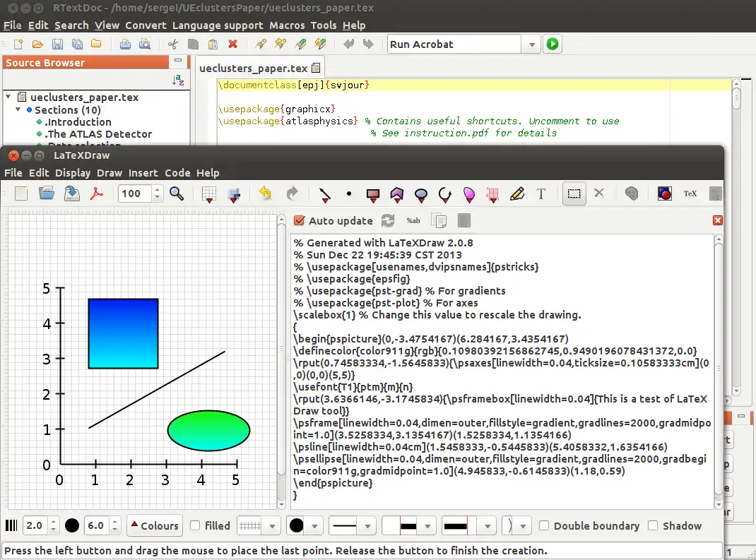Uncheck the Auto update checkbox
This screenshot has height=560, width=756.
tap(300, 220)
